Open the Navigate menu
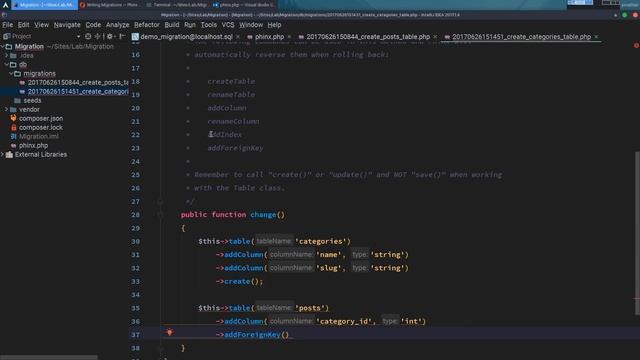Screen dimensions: 640x360 (67, 25)
